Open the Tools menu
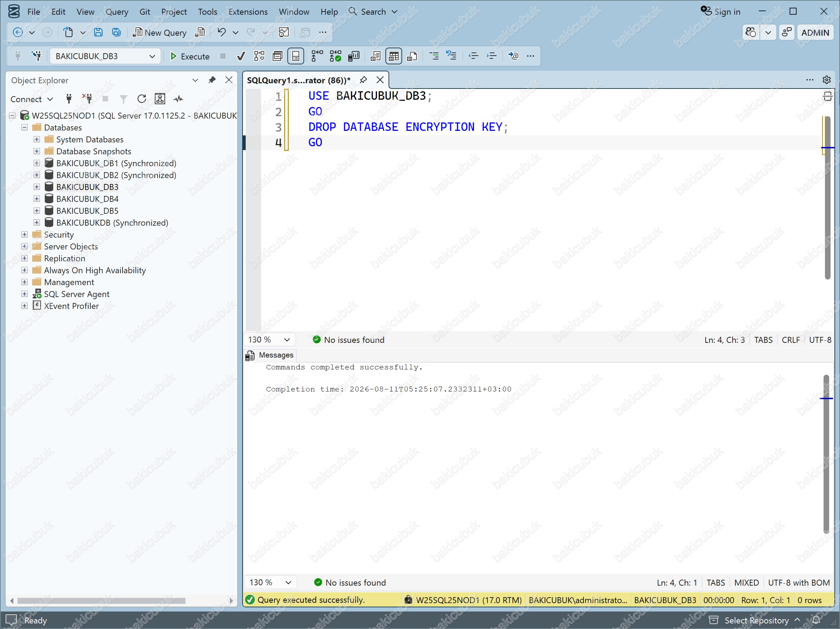This screenshot has width=840, height=629. (x=207, y=12)
